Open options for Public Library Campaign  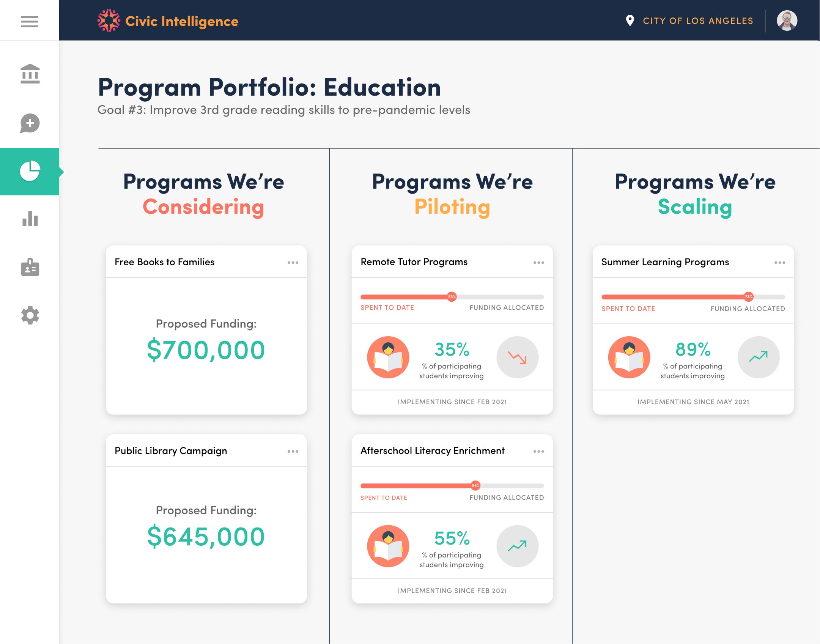tap(293, 451)
